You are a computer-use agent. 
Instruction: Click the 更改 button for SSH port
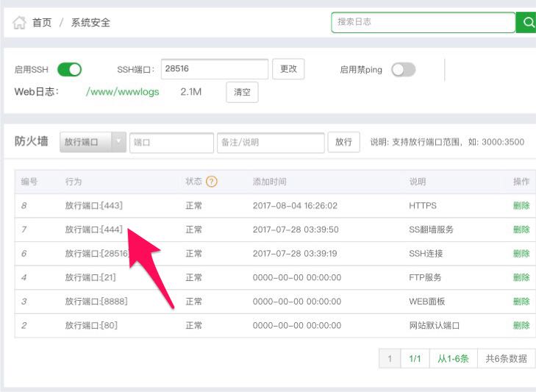[x=288, y=69]
